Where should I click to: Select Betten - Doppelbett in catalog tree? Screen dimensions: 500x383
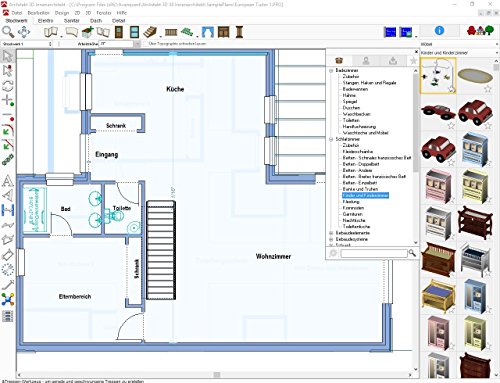pyautogui.click(x=361, y=164)
